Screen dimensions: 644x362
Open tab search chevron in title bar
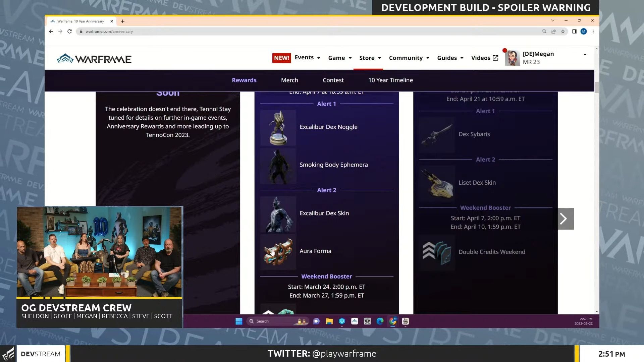[553, 20]
